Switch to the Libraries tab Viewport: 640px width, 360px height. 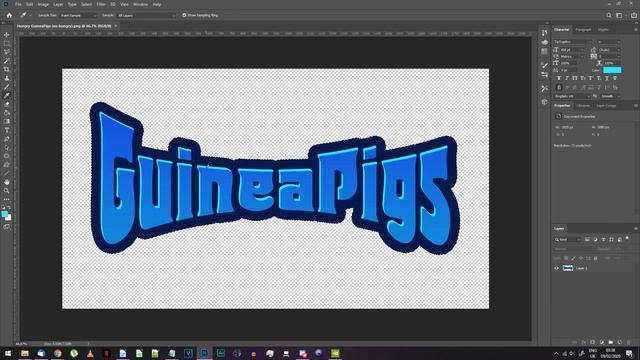[x=583, y=106]
